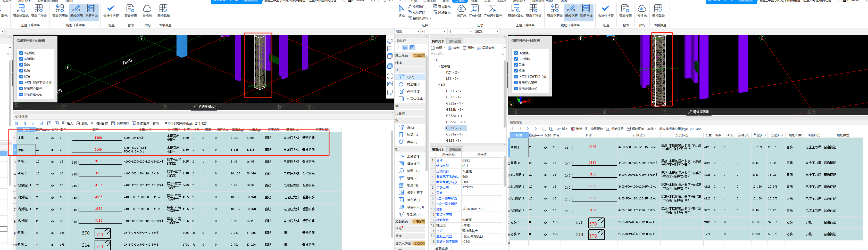Jump to last rebar row in left edit toolbar

click(x=41, y=124)
